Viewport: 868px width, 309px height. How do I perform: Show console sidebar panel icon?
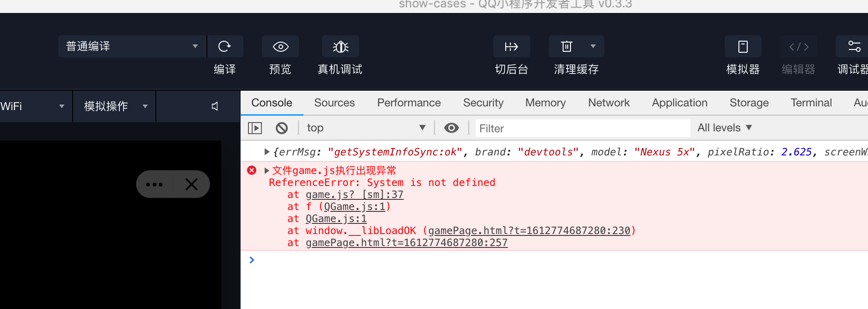coord(255,128)
